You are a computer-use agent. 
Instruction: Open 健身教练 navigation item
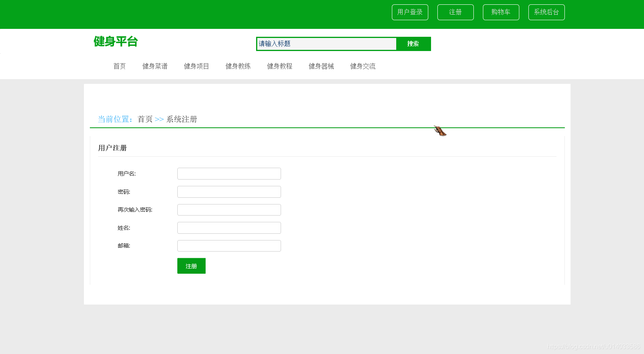(x=238, y=66)
